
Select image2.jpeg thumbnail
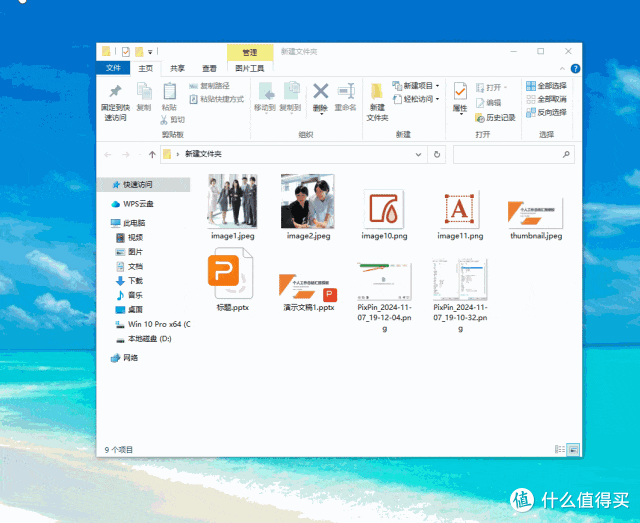[x=308, y=201]
